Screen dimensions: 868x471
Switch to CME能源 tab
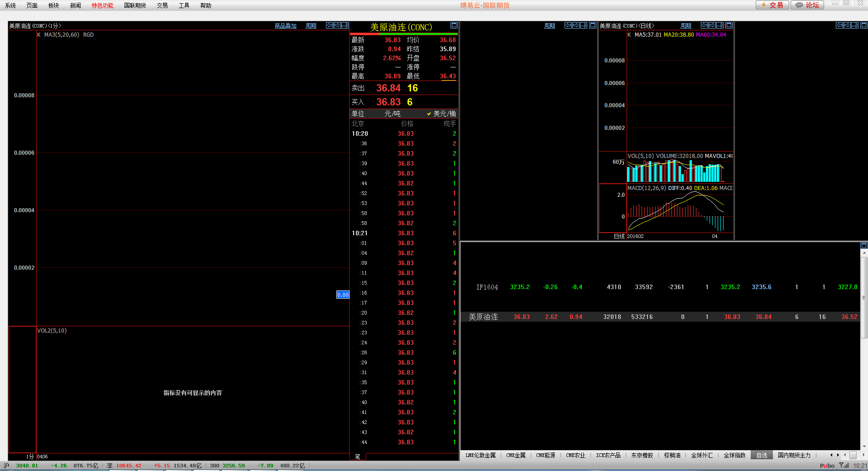pyautogui.click(x=546, y=455)
